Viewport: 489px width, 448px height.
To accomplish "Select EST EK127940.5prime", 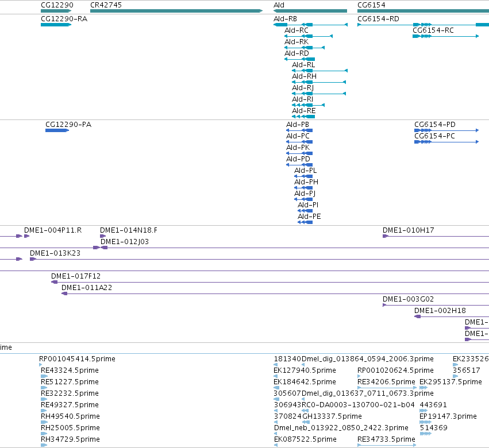I will (x=276, y=376).
